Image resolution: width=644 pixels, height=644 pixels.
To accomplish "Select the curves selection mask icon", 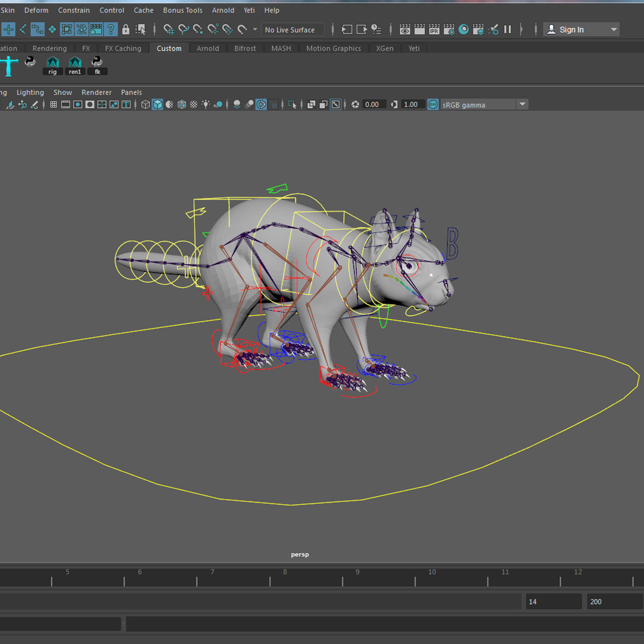I will (37, 29).
